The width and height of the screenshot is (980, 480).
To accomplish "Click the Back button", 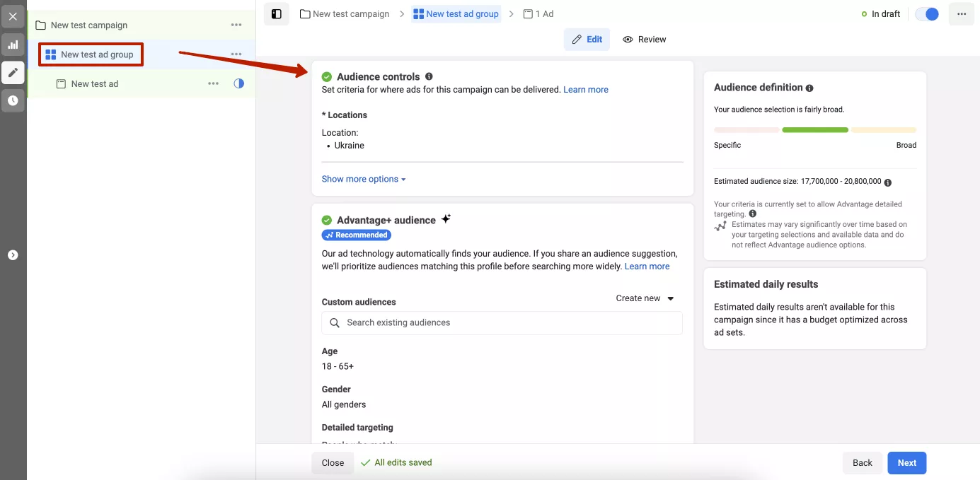I will click(863, 463).
